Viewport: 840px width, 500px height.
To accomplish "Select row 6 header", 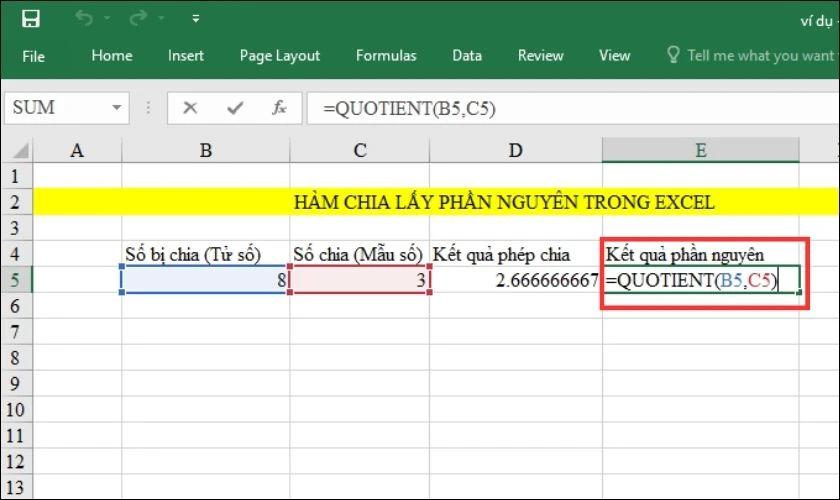I will 15,306.
